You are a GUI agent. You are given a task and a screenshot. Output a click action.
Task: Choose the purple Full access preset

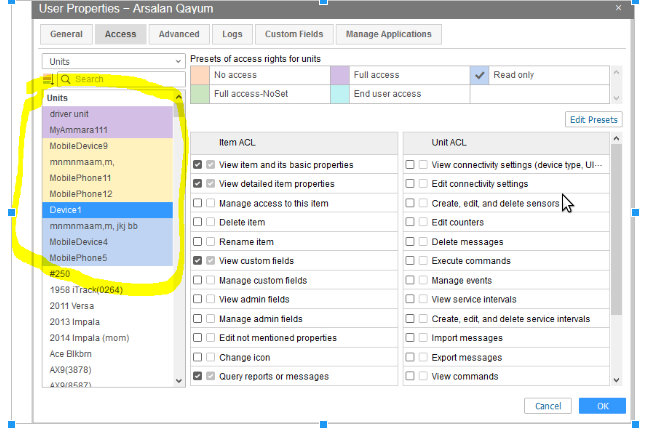[x=339, y=75]
